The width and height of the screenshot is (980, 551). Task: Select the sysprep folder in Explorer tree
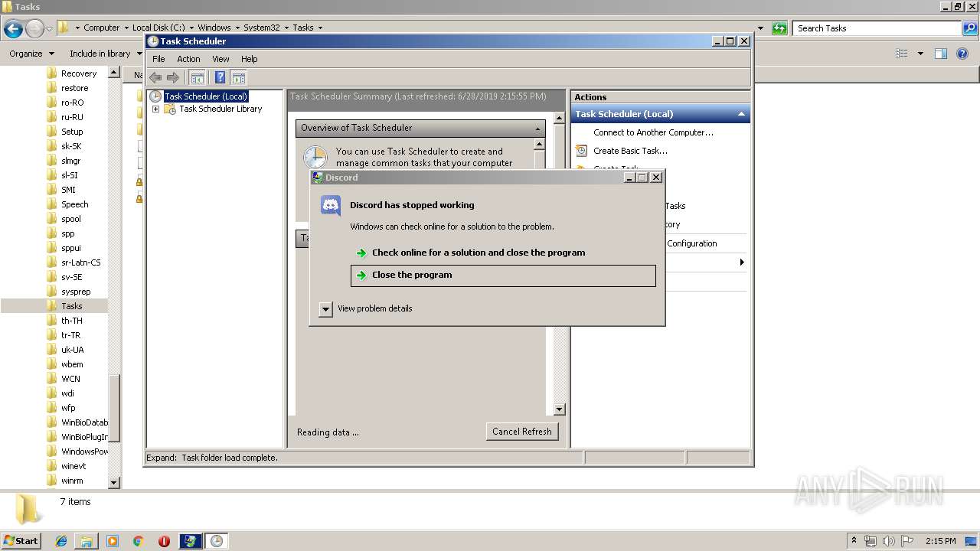pos(76,292)
